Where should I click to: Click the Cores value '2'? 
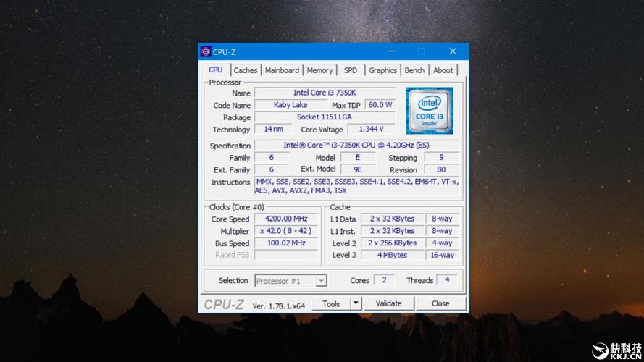(x=384, y=280)
